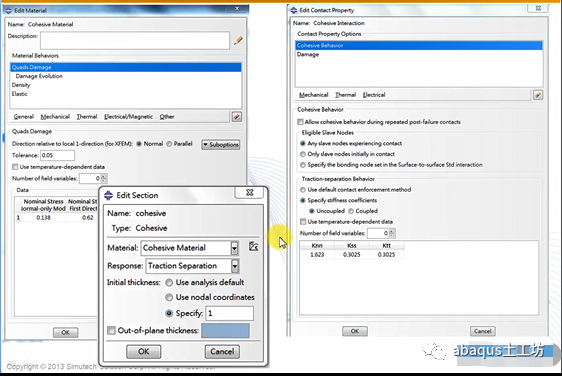The image size is (562, 376).
Task: Open the General menu in Edit Material
Action: click(24, 117)
